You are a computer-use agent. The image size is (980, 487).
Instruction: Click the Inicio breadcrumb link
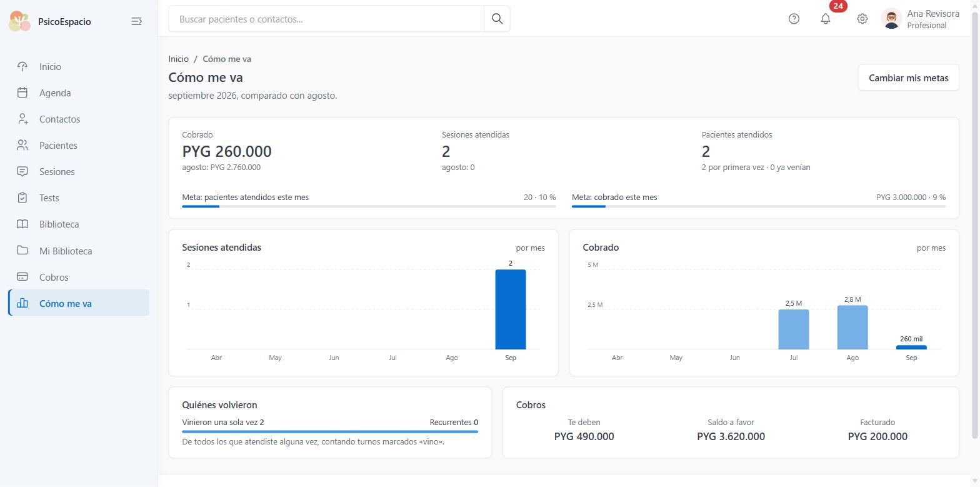[178, 59]
